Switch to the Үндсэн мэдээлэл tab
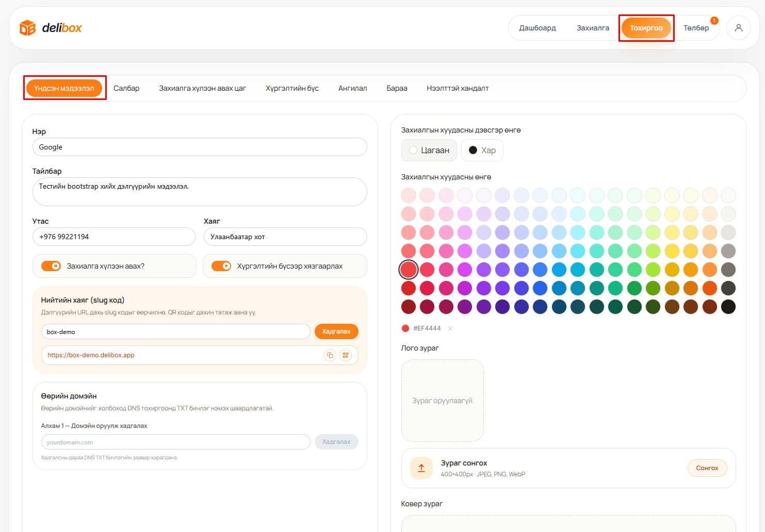 tap(64, 88)
